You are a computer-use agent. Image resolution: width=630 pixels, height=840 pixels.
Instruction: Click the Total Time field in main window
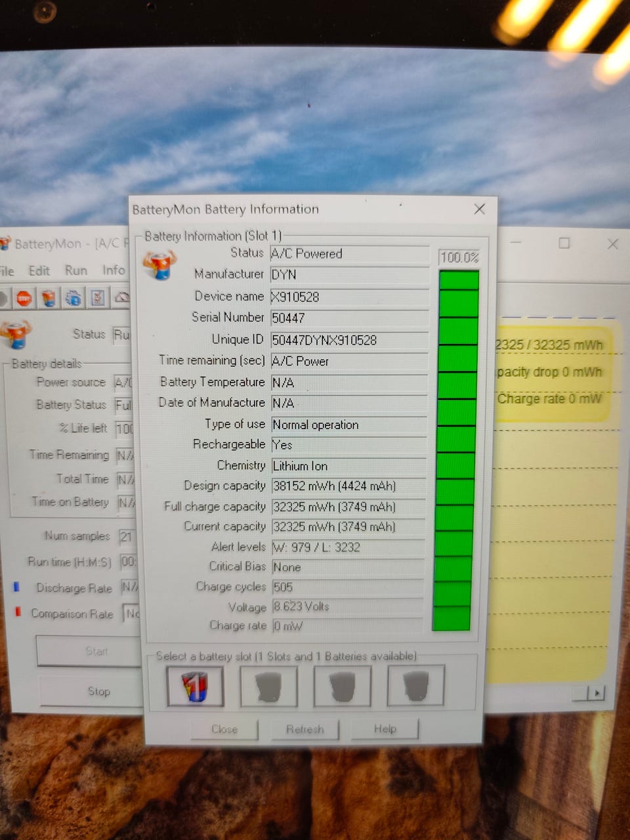pyautogui.click(x=125, y=479)
